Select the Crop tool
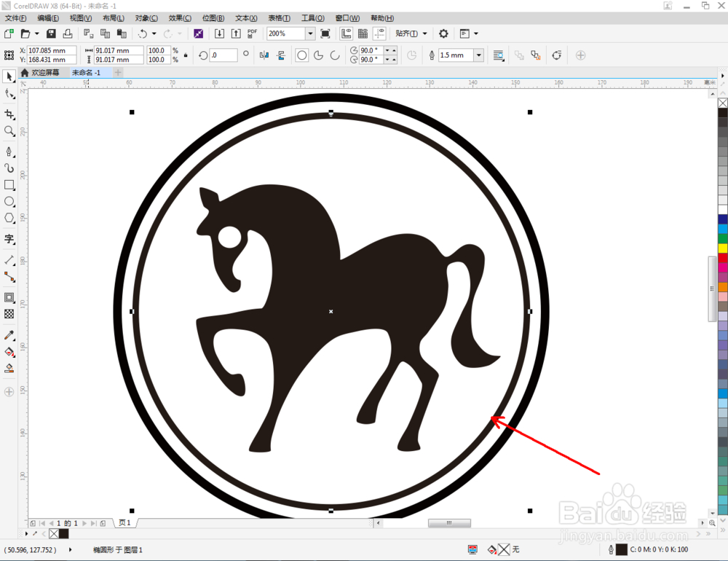728x561 pixels. click(x=9, y=114)
